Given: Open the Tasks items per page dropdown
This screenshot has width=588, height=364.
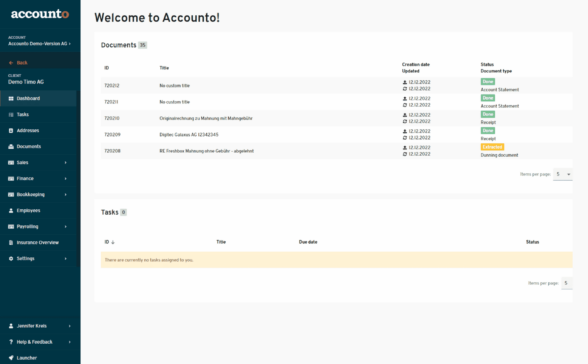Looking at the screenshot, I should coord(567,283).
